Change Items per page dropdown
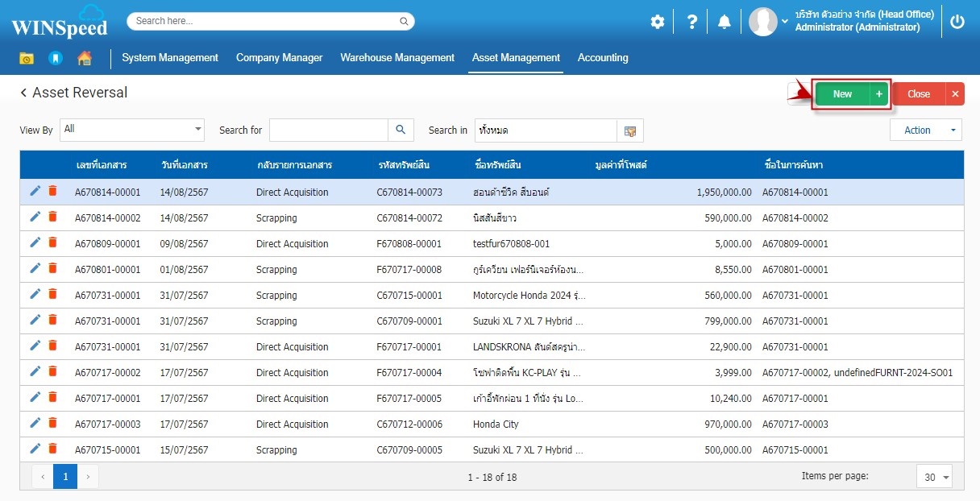Viewport: 980px width, 501px height. pyautogui.click(x=934, y=477)
